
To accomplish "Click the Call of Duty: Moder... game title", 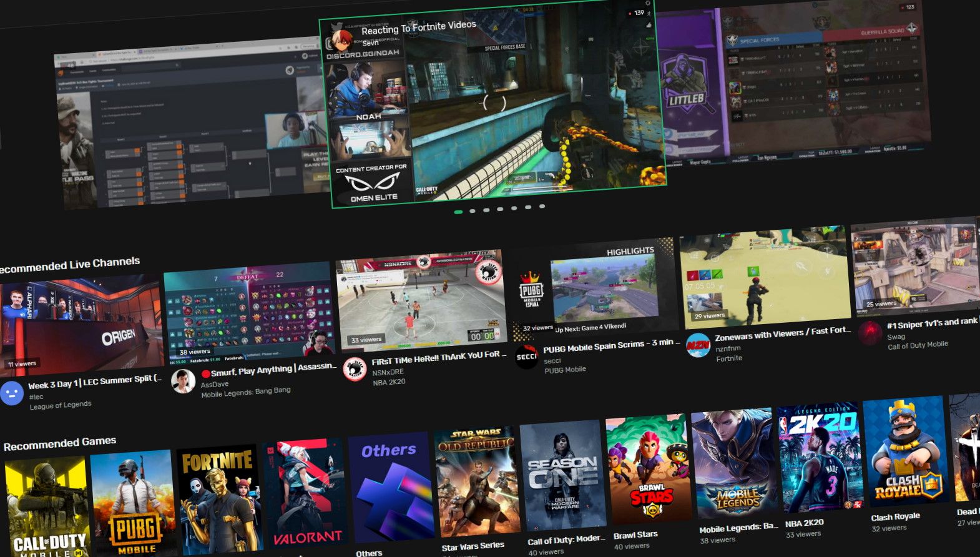I will (566, 540).
